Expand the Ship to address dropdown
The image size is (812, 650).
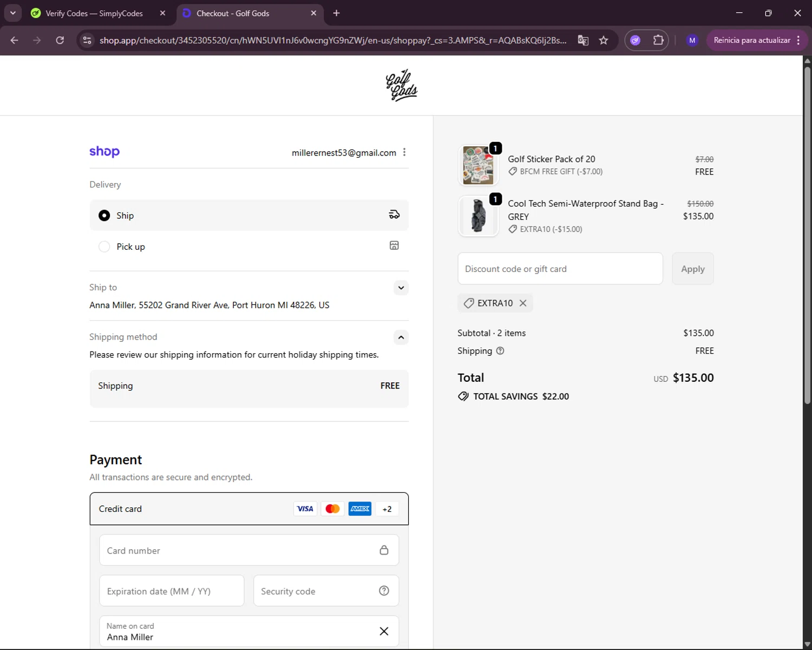tap(401, 288)
